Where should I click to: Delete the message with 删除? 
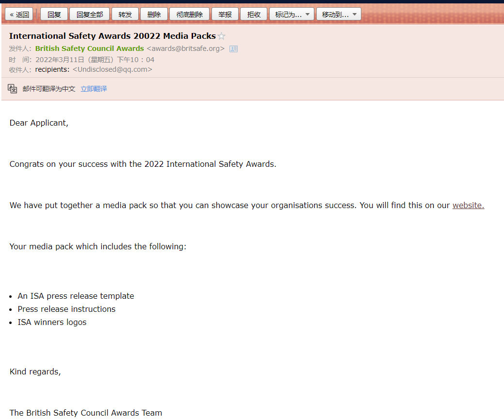pyautogui.click(x=154, y=15)
